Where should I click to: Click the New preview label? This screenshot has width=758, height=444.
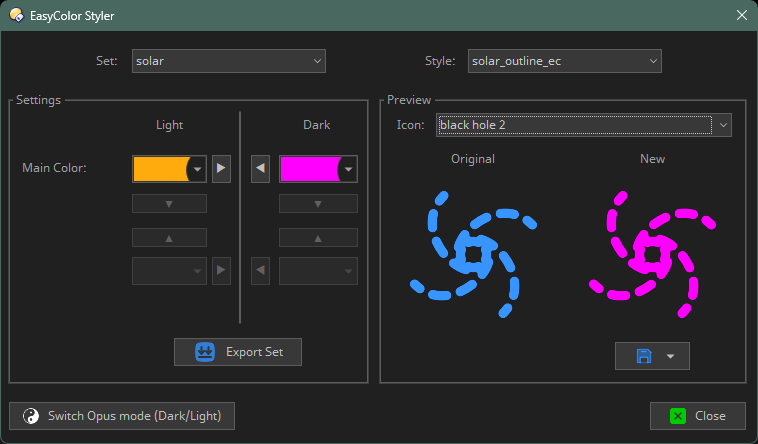[x=652, y=159]
